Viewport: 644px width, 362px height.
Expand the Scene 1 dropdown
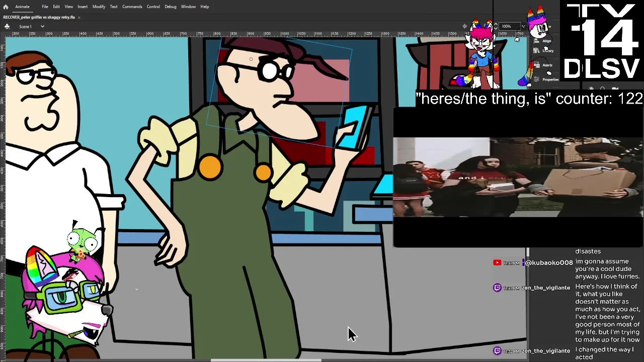click(x=42, y=26)
